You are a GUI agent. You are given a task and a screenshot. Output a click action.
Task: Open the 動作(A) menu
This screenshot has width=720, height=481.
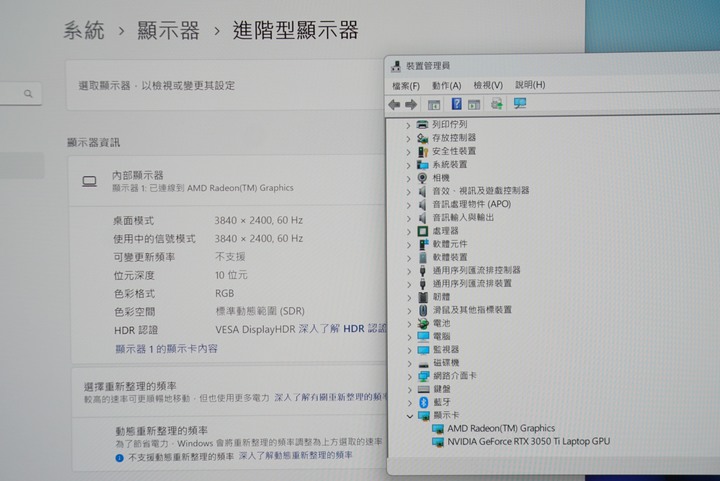(x=446, y=85)
